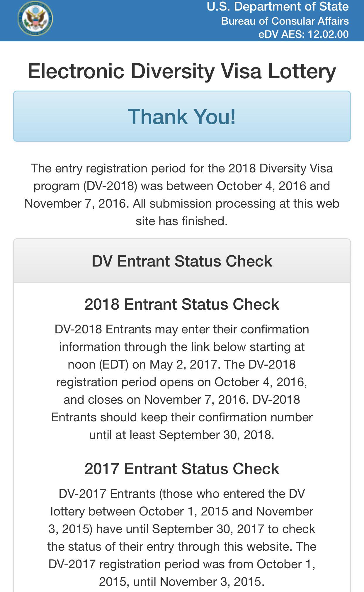Click the DV-2018 registration period paragraph
This screenshot has width=364, height=592.
pos(182,195)
